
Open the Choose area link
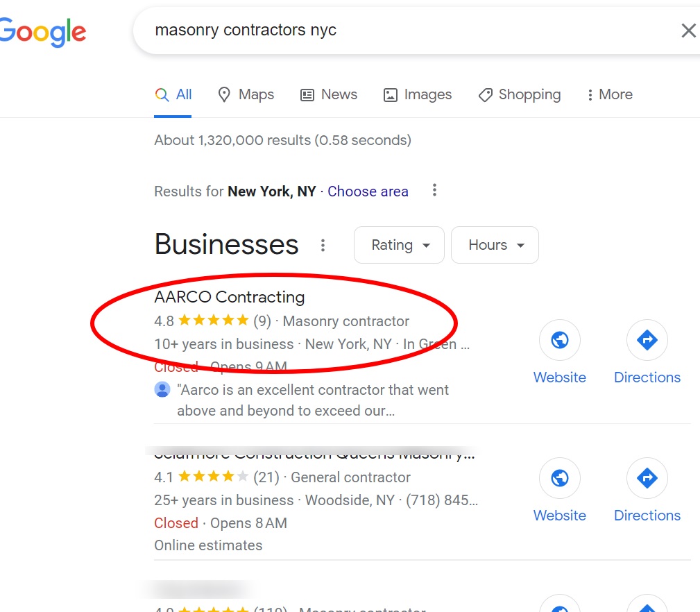[x=368, y=192]
